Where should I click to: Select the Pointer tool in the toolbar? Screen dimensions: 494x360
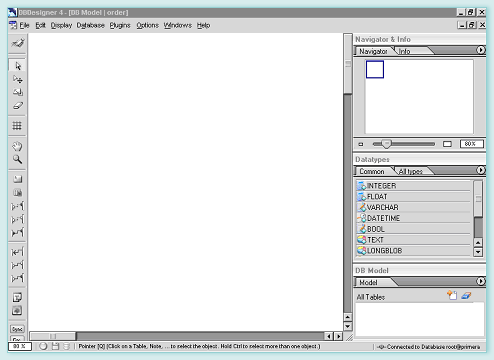17,66
